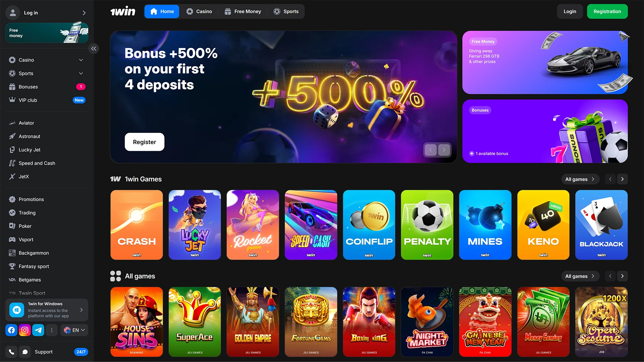Show next 1win Games arrow

(x=623, y=179)
